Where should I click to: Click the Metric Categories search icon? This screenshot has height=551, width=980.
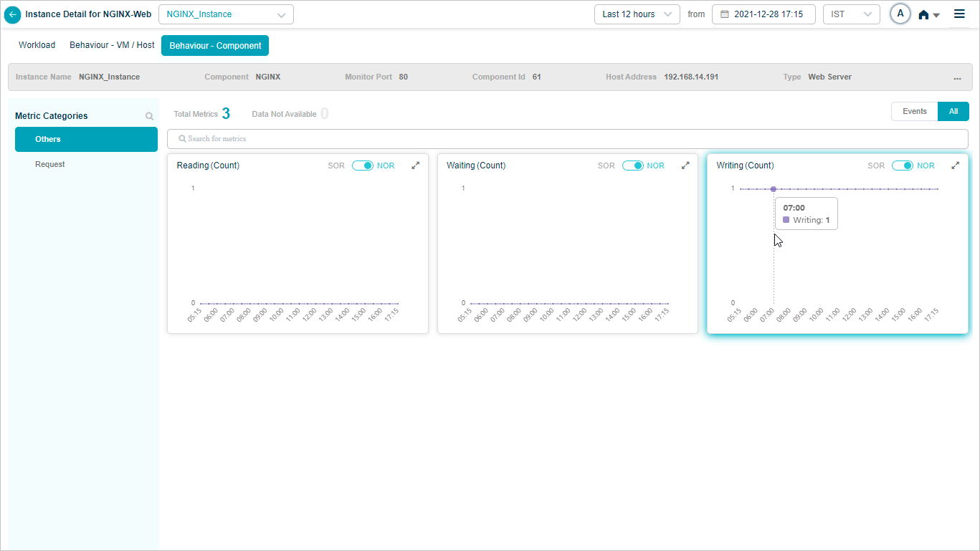point(149,116)
